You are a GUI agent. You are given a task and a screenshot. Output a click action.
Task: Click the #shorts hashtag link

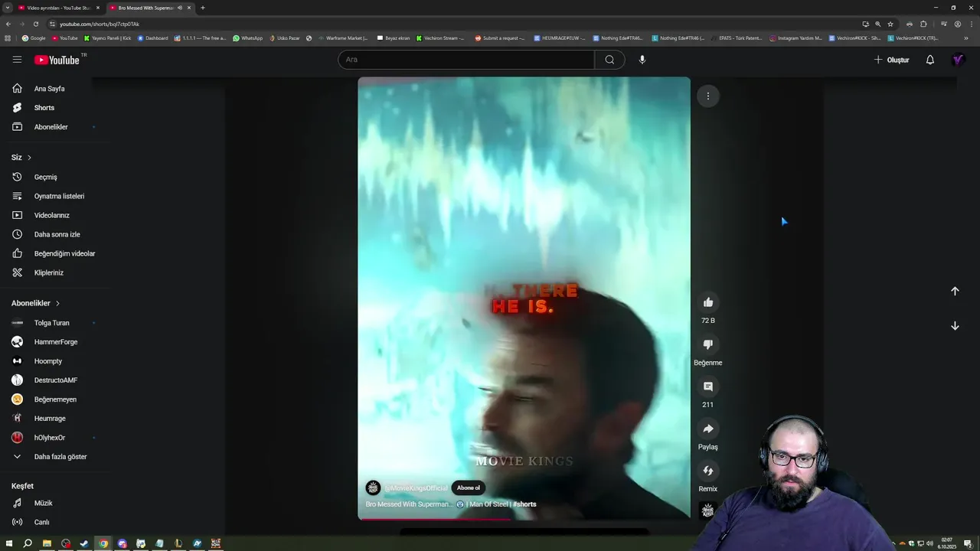coord(524,504)
